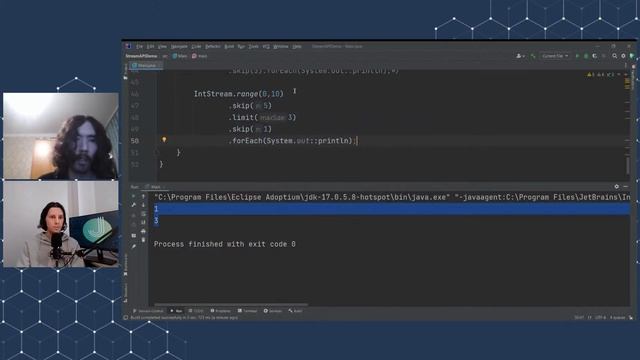The width and height of the screenshot is (640, 360).
Task: Open the Bookmarks sidebar tab
Action: 125,265
